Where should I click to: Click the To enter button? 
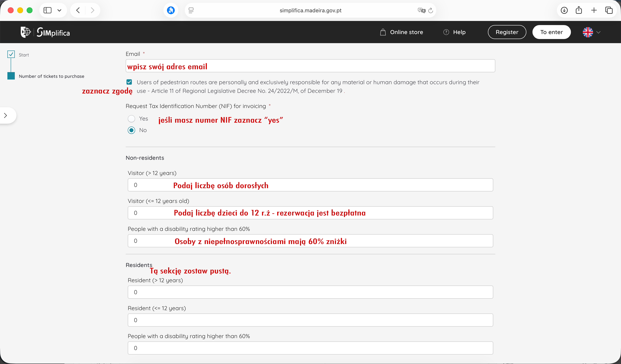coord(551,32)
